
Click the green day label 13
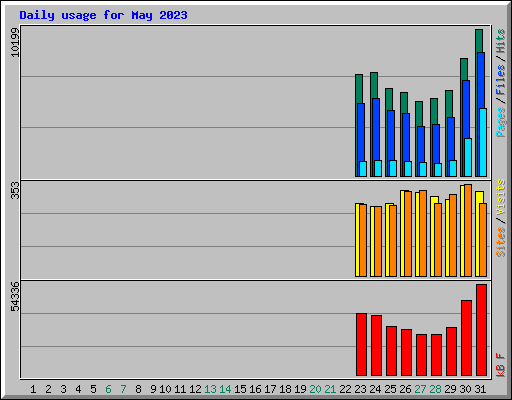click(x=210, y=389)
